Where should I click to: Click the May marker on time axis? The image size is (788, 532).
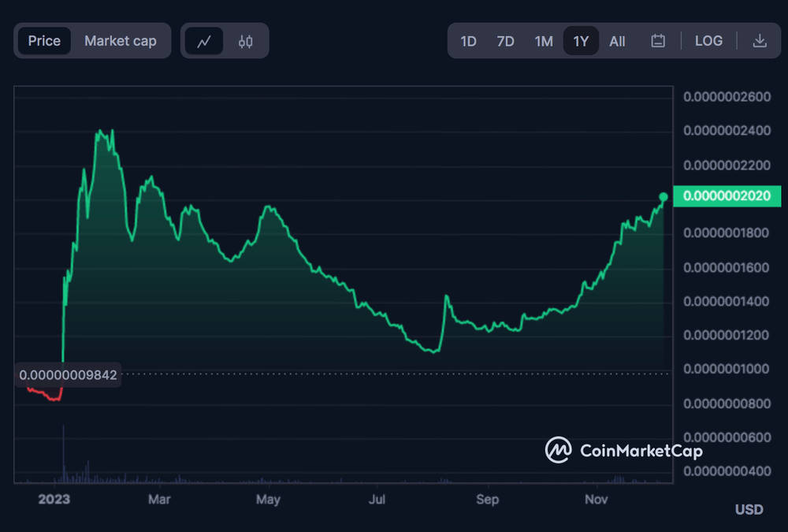click(268, 500)
